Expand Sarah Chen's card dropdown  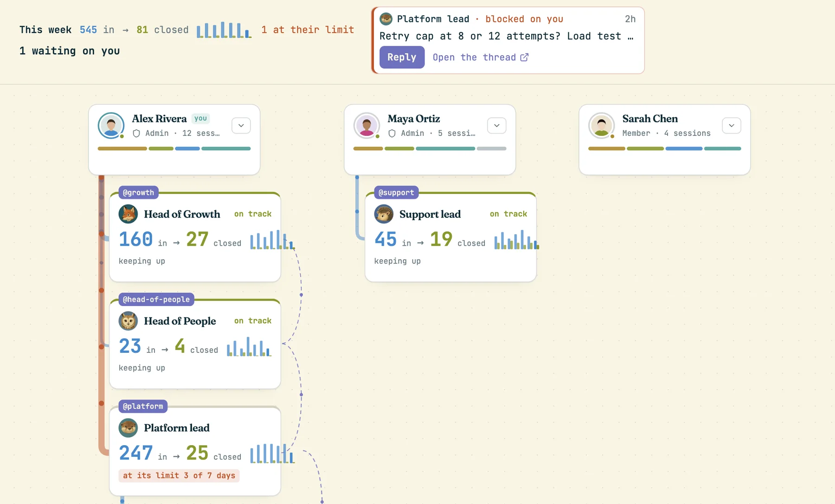click(x=732, y=126)
